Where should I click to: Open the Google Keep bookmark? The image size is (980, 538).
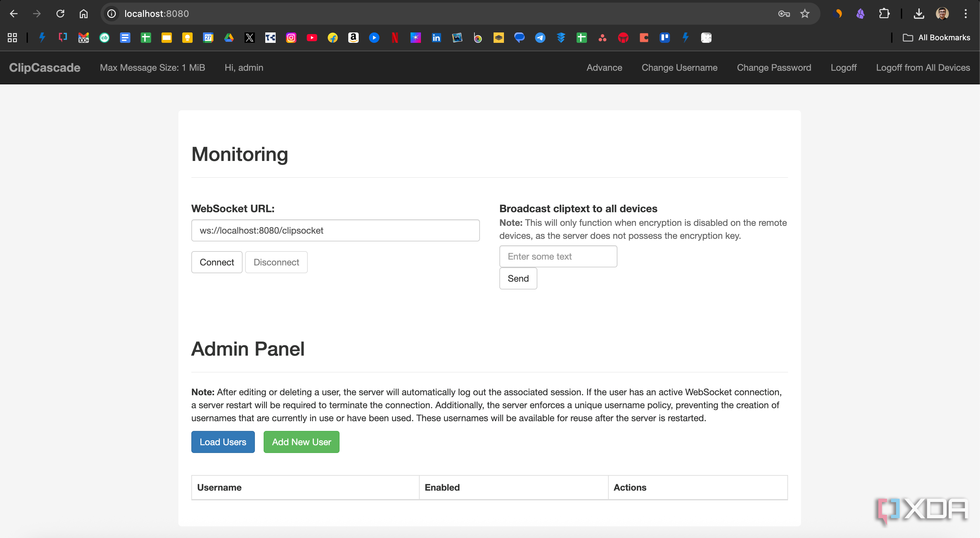pyautogui.click(x=187, y=38)
